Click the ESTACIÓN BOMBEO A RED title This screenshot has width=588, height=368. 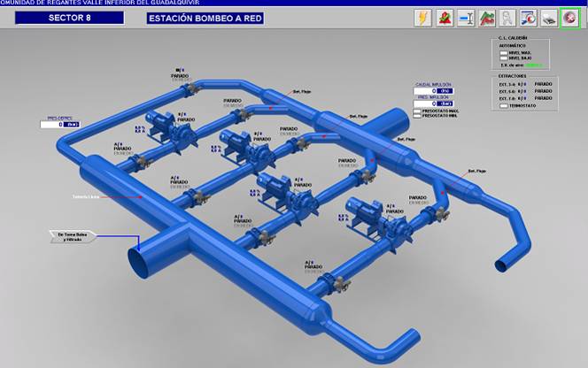205,19
